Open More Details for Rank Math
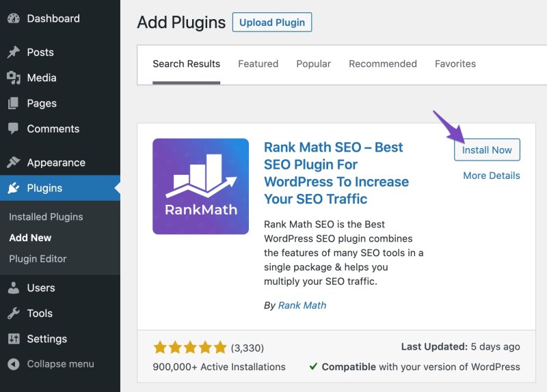Viewport: 547px width, 392px height. pos(492,176)
